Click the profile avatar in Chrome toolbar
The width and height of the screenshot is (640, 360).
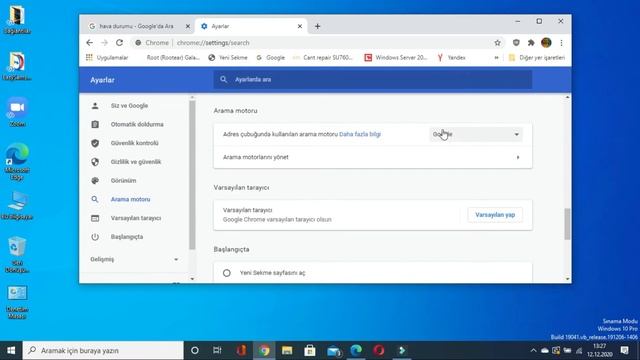[x=546, y=42]
